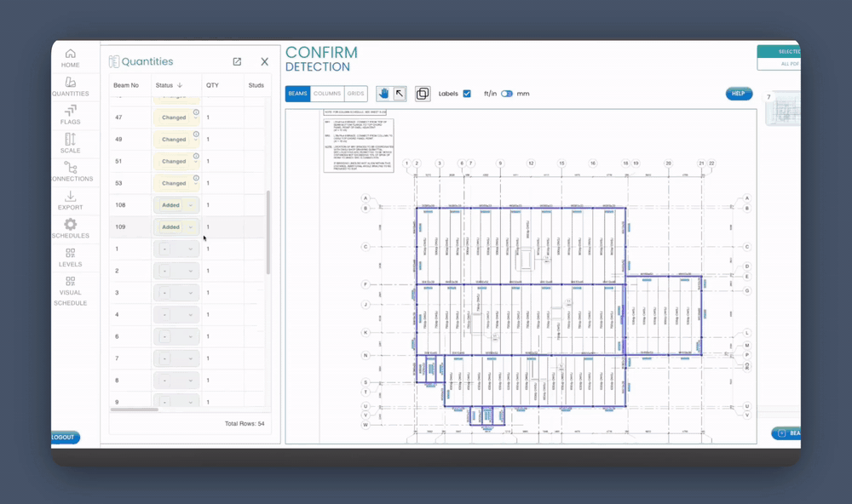Click the Export sidebar icon
852x504 pixels.
click(x=70, y=201)
